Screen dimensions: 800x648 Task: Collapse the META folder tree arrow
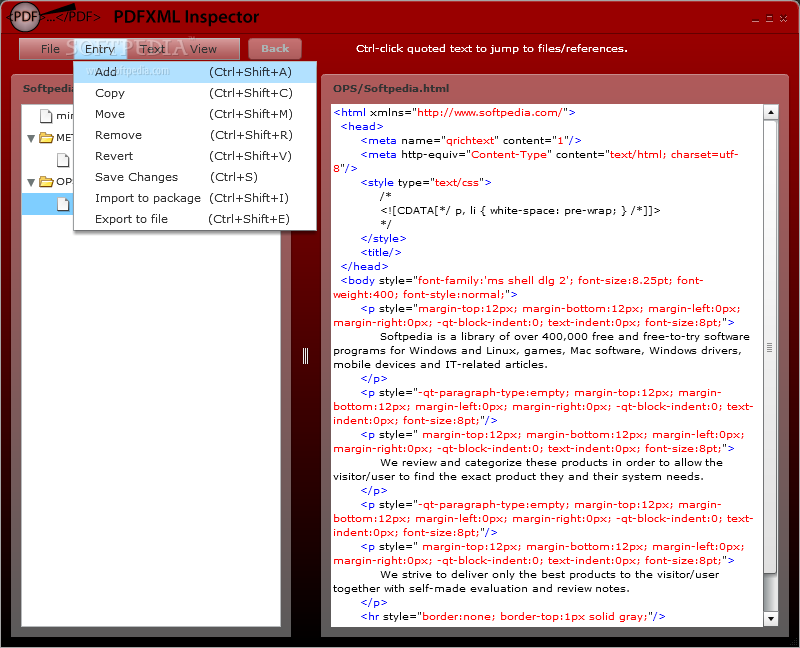31,138
